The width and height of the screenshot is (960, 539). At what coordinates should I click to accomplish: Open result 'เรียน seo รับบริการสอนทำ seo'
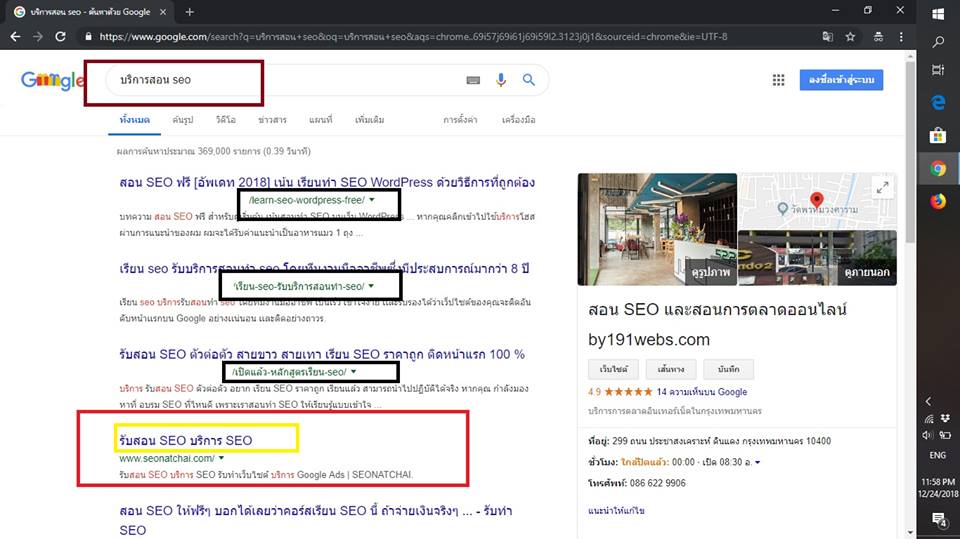pyautogui.click(x=324, y=268)
